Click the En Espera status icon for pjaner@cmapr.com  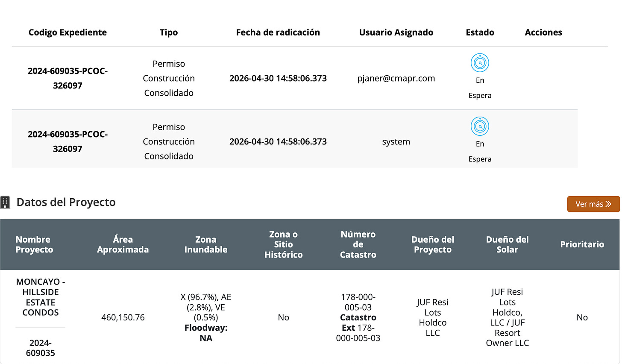pyautogui.click(x=480, y=63)
